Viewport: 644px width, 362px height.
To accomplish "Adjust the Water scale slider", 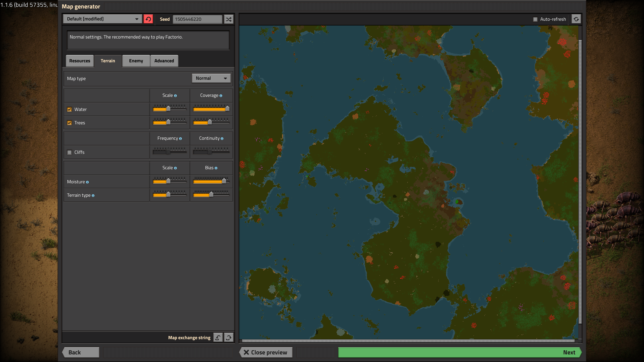I will 170,109.
